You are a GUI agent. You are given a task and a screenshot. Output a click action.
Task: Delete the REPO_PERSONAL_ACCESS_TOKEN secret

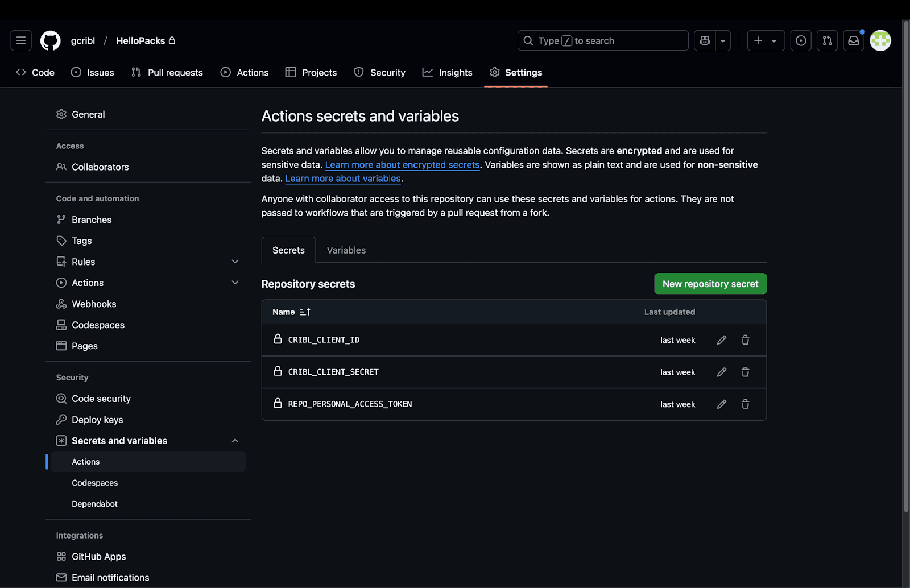pos(745,404)
